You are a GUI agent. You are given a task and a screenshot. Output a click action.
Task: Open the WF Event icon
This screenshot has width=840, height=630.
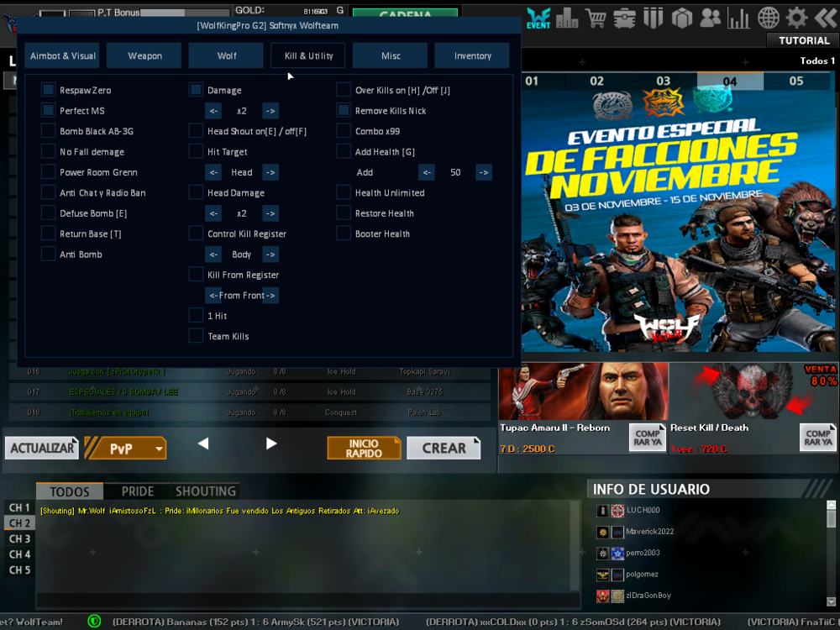538,18
